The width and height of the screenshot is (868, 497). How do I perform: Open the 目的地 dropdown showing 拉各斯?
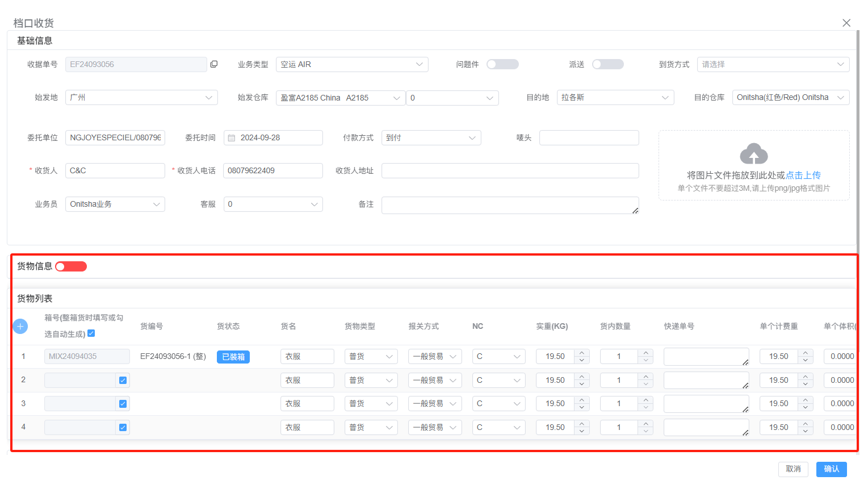615,98
